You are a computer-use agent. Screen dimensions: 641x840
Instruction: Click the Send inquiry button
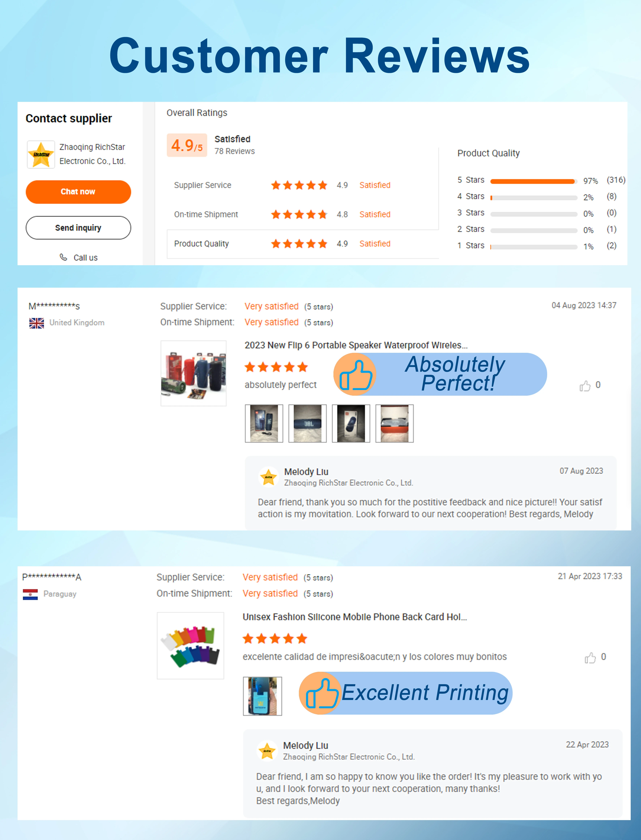pos(78,228)
